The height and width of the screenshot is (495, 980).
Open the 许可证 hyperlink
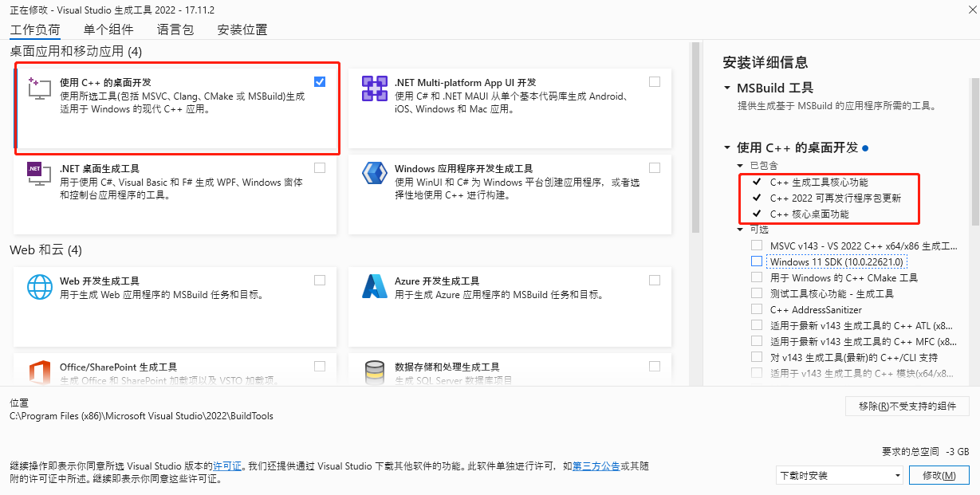pos(226,466)
